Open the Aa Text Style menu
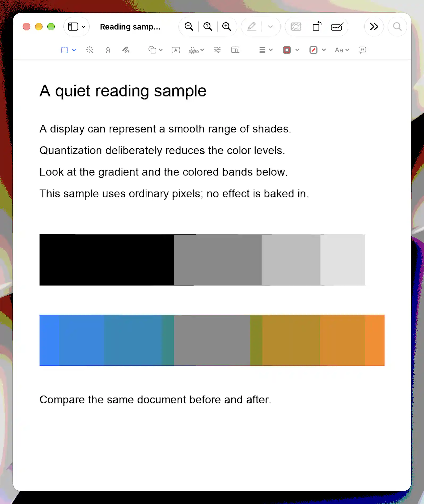Image resolution: width=424 pixels, height=504 pixels. pyautogui.click(x=342, y=50)
